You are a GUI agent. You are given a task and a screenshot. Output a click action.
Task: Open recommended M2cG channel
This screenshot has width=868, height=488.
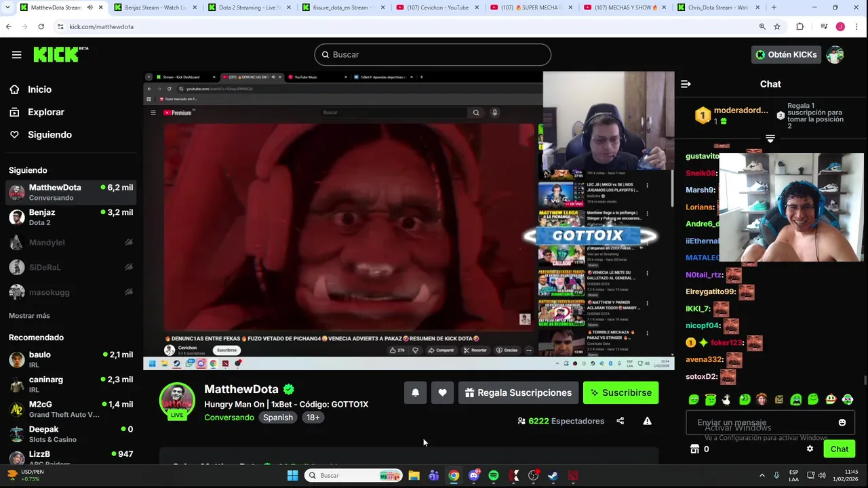click(71, 409)
